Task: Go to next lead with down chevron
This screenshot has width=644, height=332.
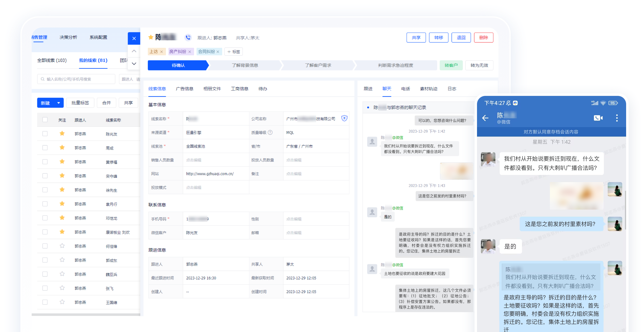Action: click(134, 63)
